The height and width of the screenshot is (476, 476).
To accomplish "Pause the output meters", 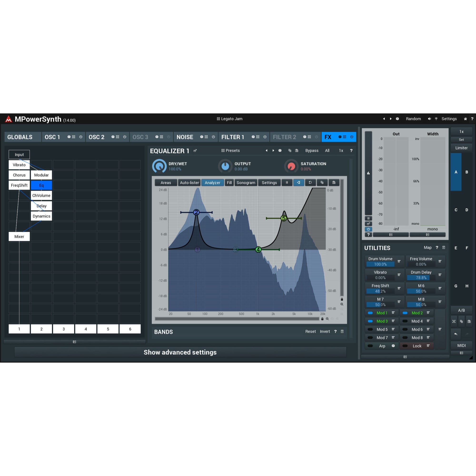I will 368,218.
